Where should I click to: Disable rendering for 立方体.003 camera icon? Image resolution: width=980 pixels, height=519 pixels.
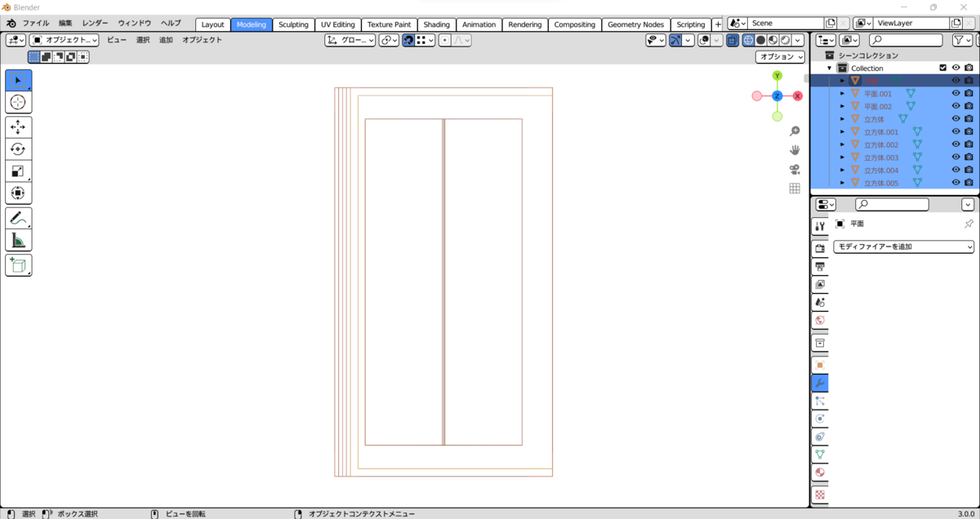[969, 157]
